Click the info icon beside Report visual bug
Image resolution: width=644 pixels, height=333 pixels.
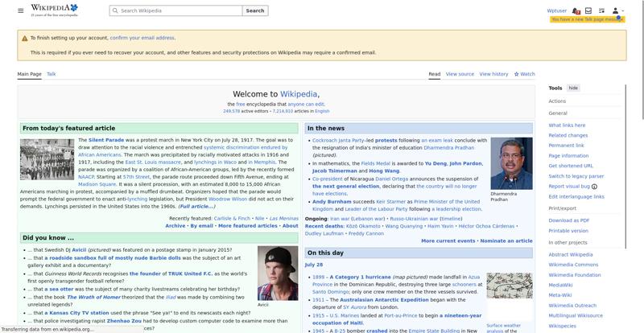point(594,187)
